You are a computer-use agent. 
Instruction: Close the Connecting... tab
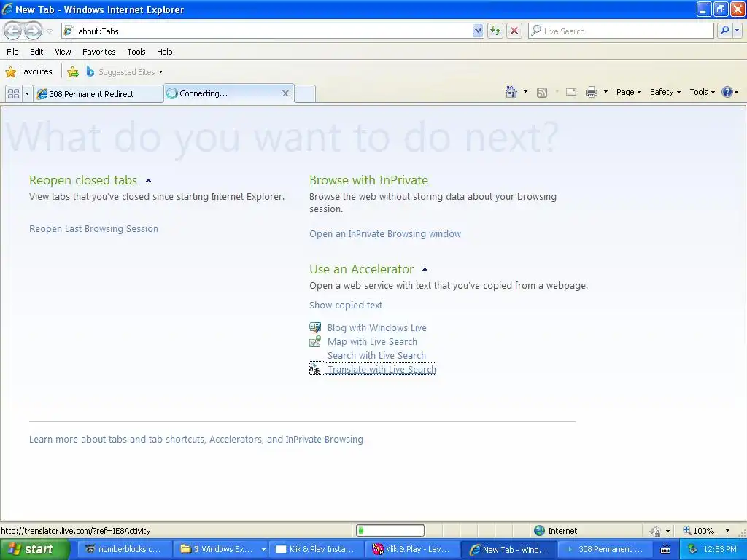(x=285, y=93)
